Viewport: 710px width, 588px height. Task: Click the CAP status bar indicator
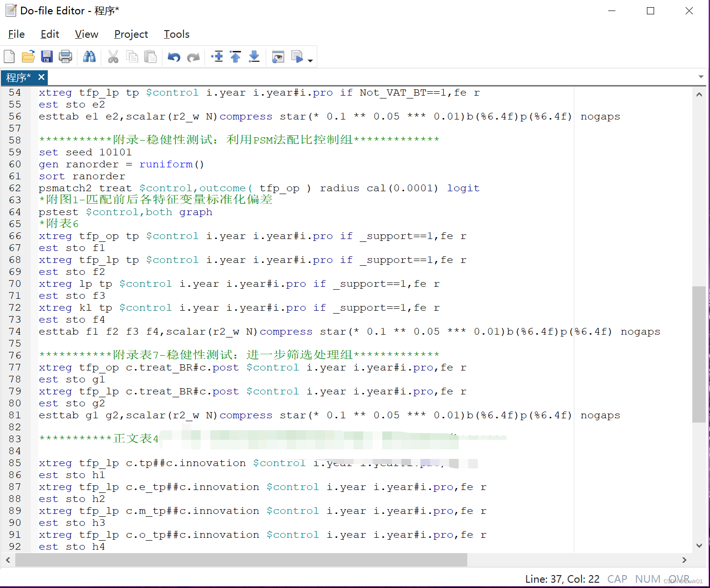pyautogui.click(x=617, y=579)
